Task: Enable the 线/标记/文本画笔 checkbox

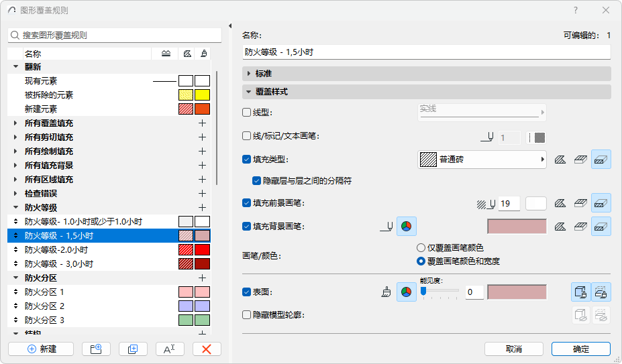Action: pyautogui.click(x=246, y=136)
